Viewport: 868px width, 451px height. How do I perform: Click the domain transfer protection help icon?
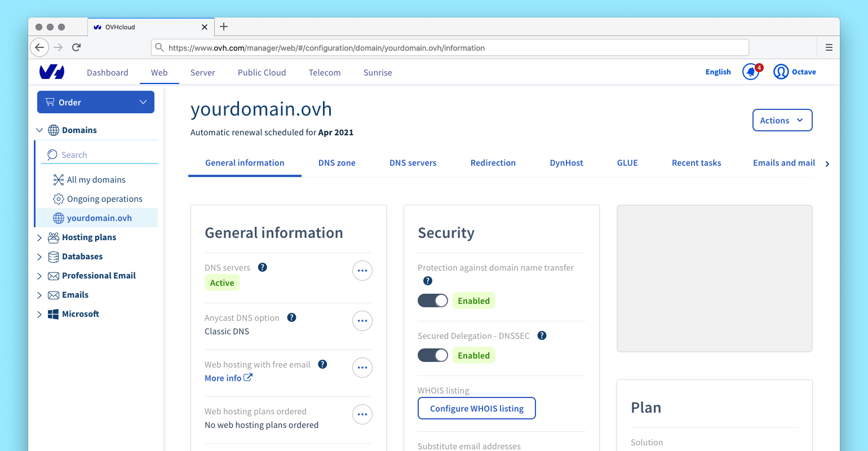pyautogui.click(x=428, y=281)
